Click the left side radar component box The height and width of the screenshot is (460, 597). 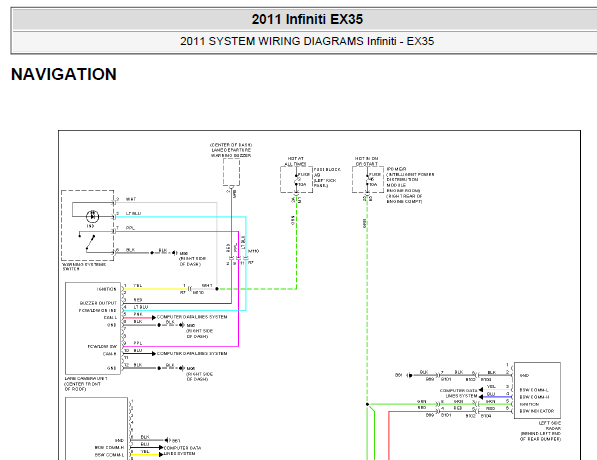[537, 390]
